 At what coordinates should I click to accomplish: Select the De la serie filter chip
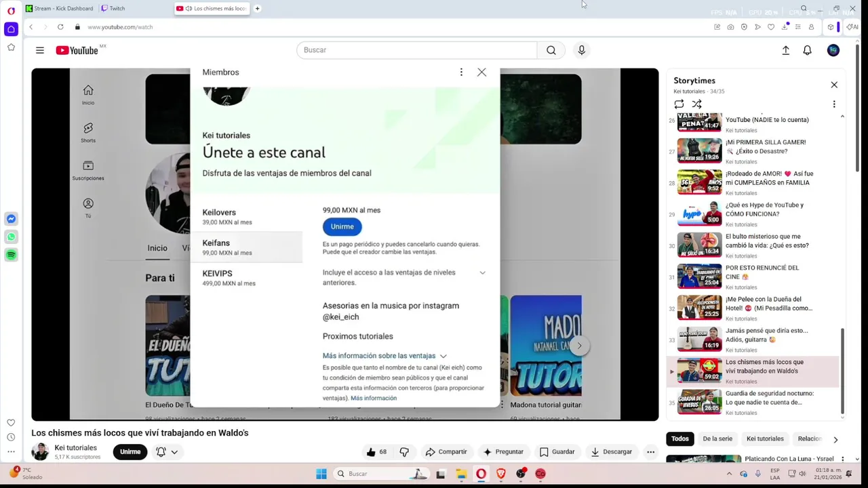pyautogui.click(x=717, y=439)
